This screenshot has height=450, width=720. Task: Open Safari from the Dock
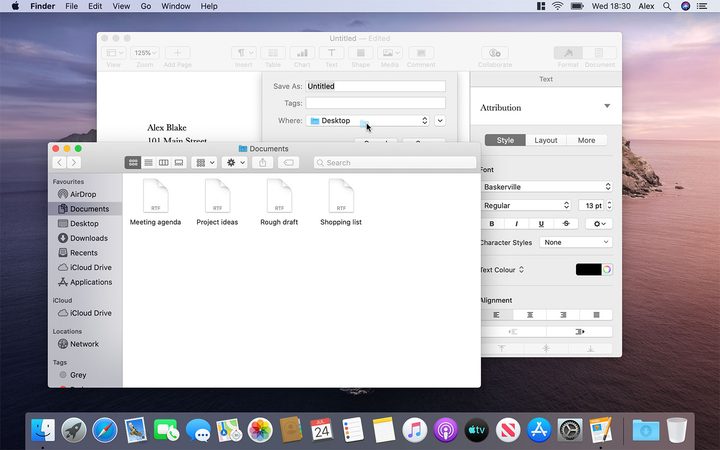pyautogui.click(x=105, y=431)
